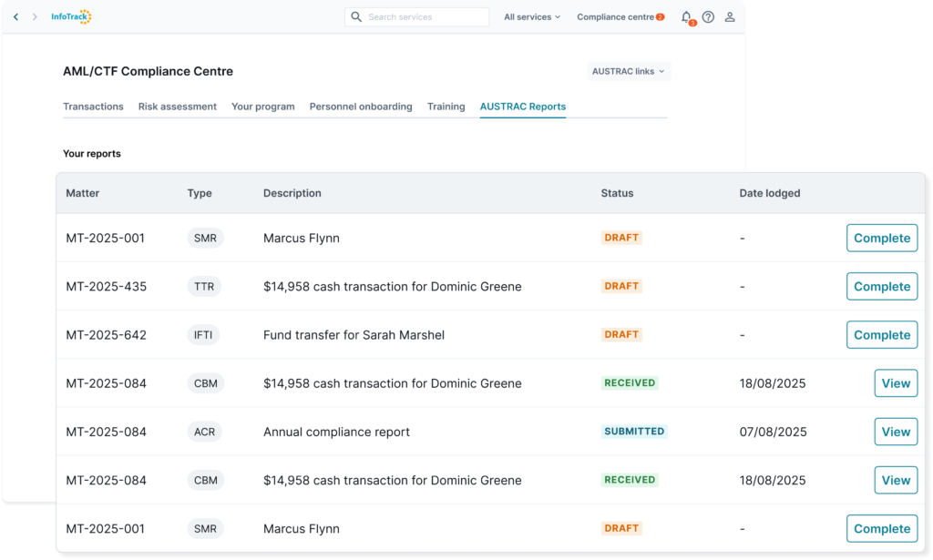Click the Status column header
This screenshot has height=560, width=933.
click(617, 193)
